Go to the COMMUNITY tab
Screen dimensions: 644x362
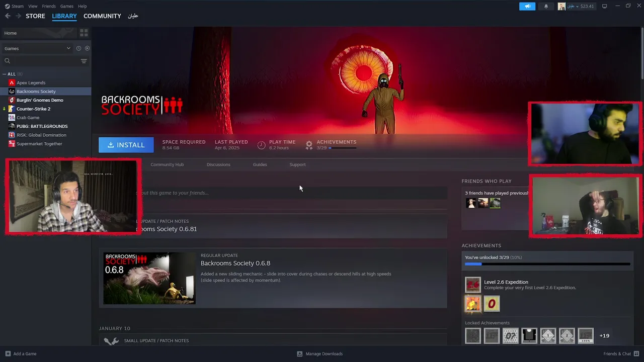pos(102,16)
